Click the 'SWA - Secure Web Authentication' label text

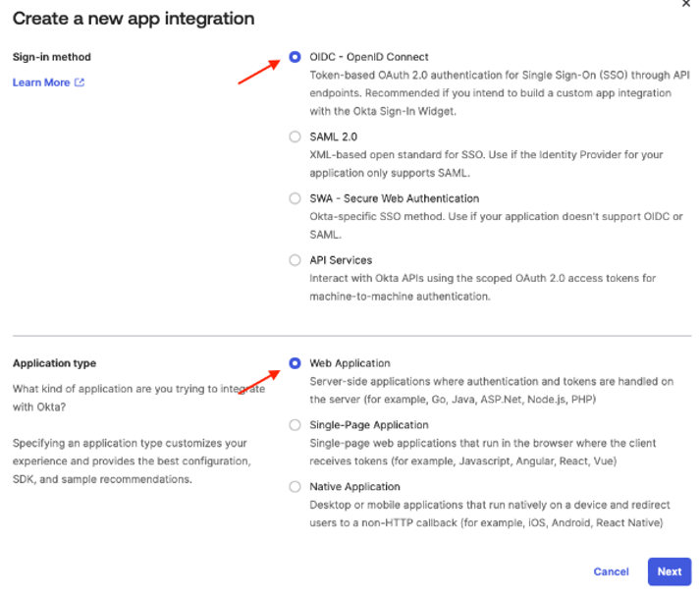(x=394, y=198)
